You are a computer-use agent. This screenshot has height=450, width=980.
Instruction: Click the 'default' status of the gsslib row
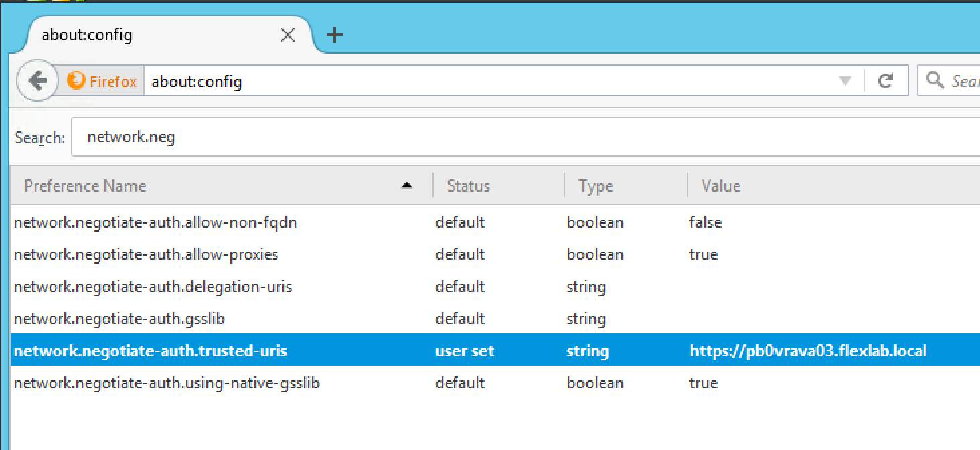point(460,319)
